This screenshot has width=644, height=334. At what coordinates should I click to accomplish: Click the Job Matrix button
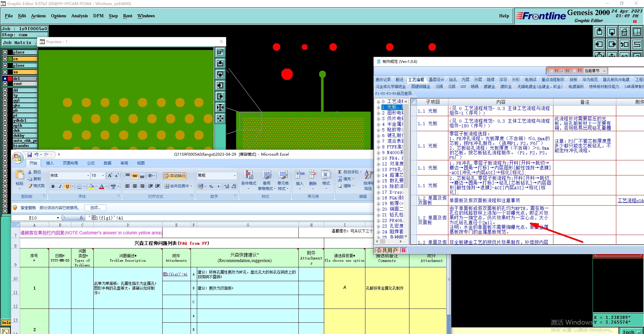19,42
